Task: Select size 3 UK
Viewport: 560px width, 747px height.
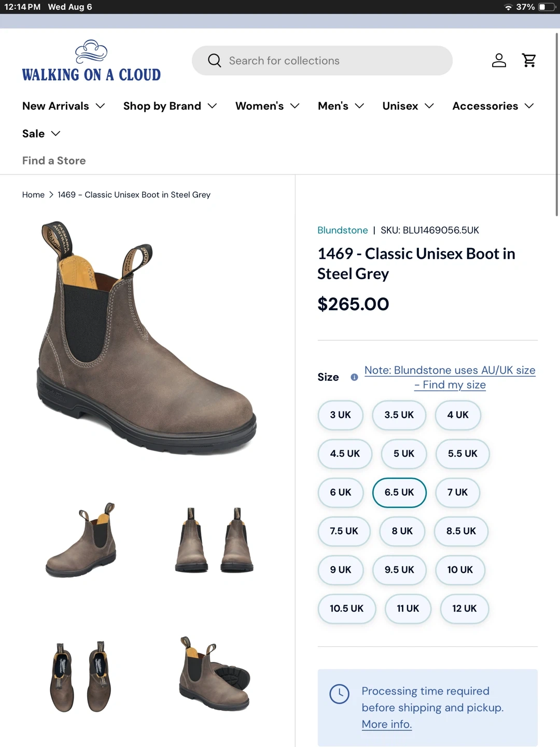Action: [340, 415]
